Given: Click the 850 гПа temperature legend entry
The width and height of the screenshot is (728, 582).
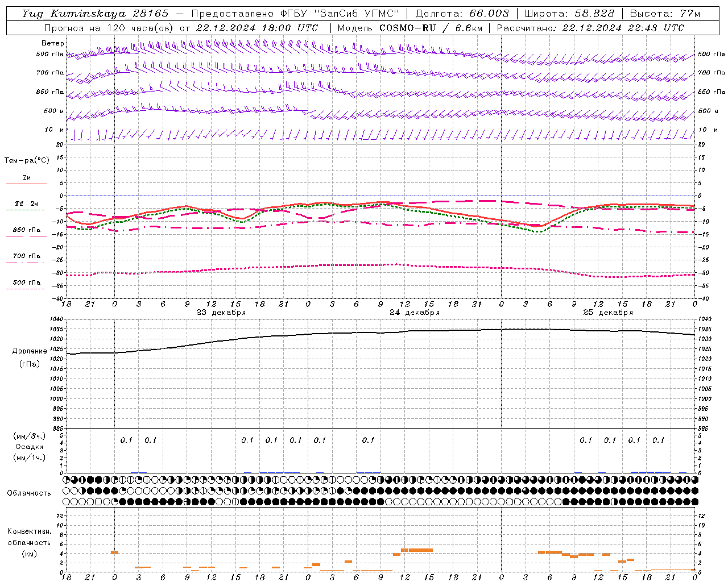Looking at the screenshot, I should 27,230.
